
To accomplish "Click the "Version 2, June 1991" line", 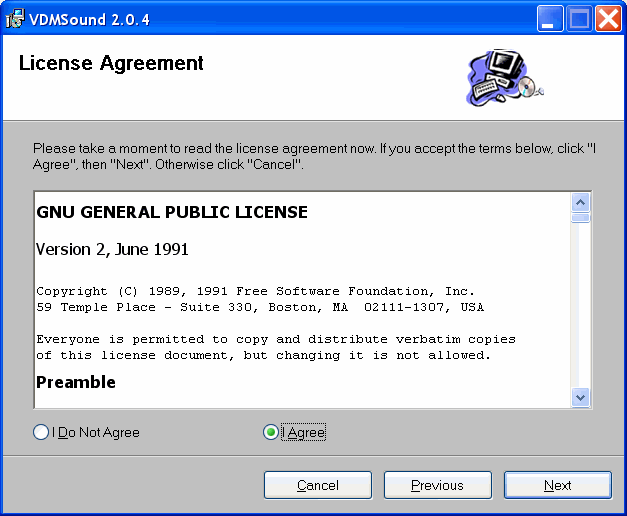I will pyautogui.click(x=112, y=249).
